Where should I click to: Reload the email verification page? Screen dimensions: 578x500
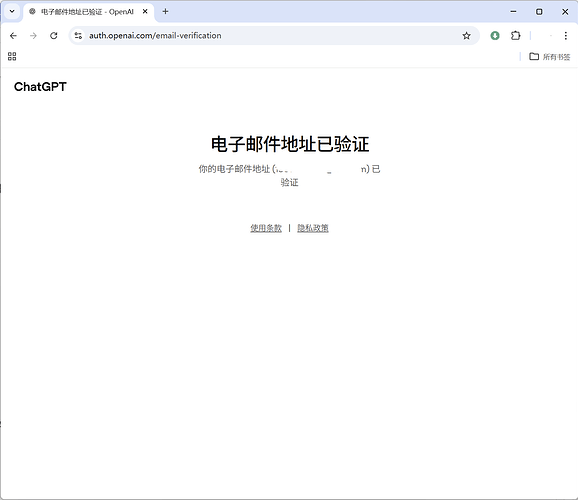pos(54,36)
